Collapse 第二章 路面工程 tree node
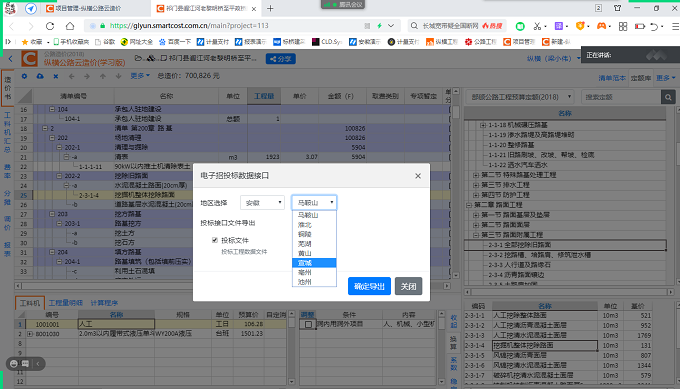This screenshot has height=389, width=680. (x=469, y=205)
